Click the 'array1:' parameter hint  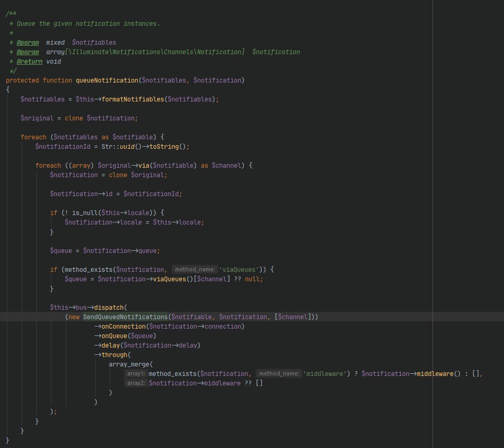point(136,374)
